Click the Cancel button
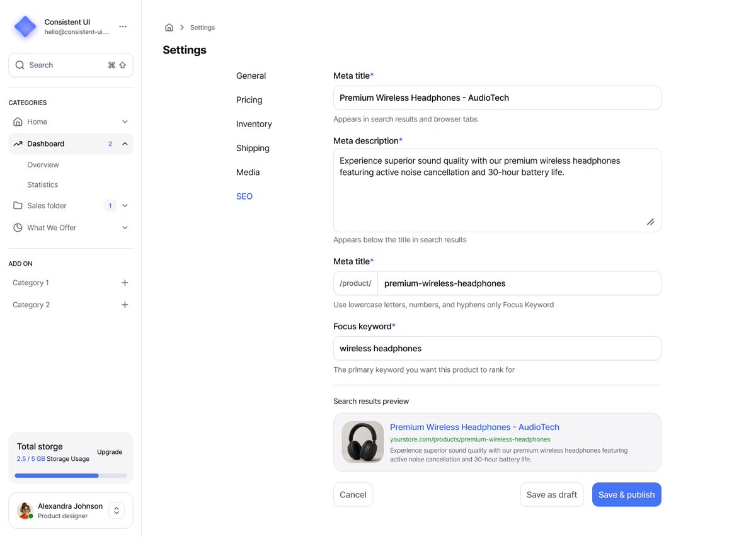Screen dimensions: 756x537 353,495
